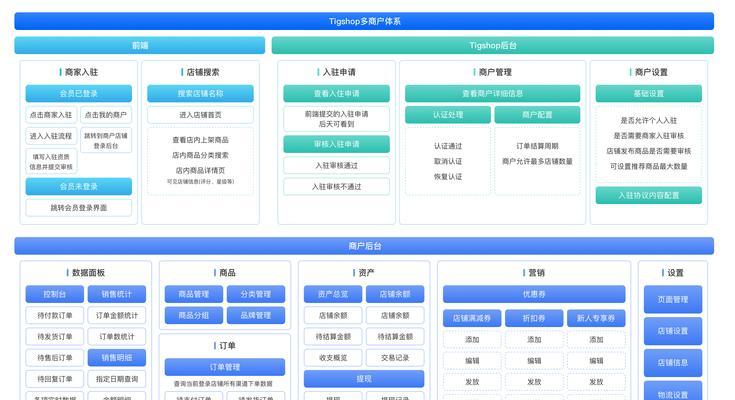Select the 入驻审核通过 box
The image size is (735, 400).
337,166
